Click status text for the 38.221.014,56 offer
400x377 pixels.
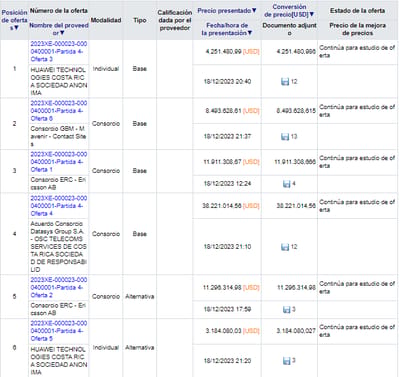point(357,206)
